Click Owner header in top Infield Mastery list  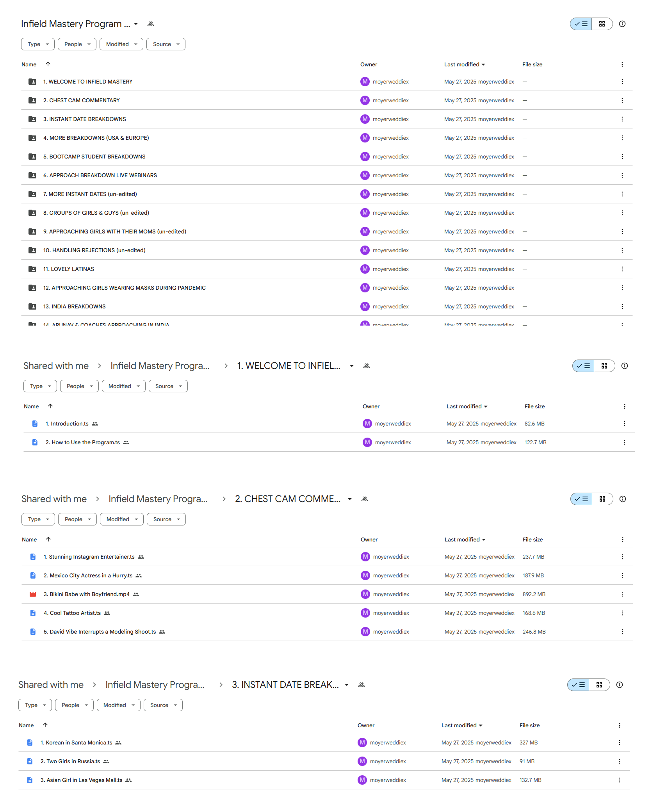pos(369,64)
